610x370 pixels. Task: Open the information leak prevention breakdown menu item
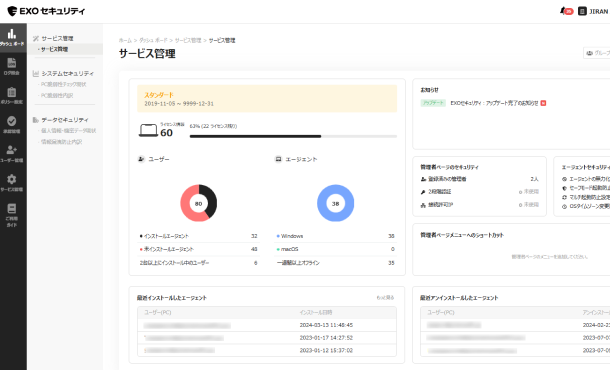click(x=61, y=142)
